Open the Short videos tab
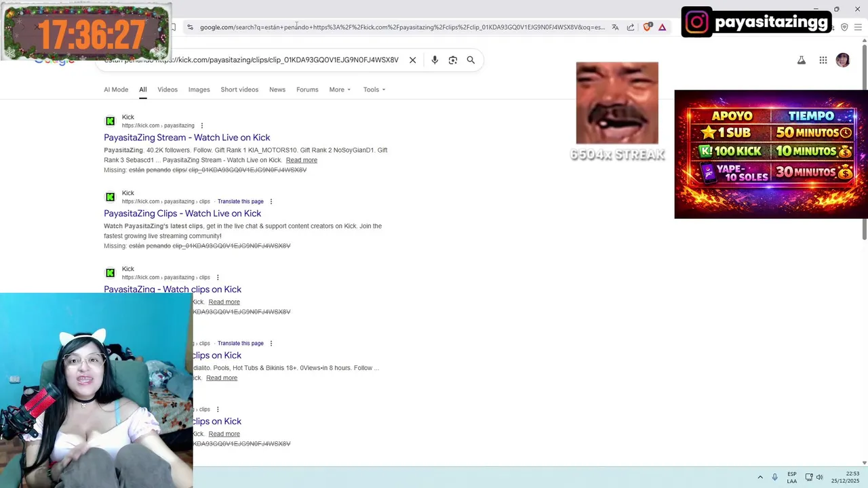Viewport: 868px width, 488px height. (239, 89)
